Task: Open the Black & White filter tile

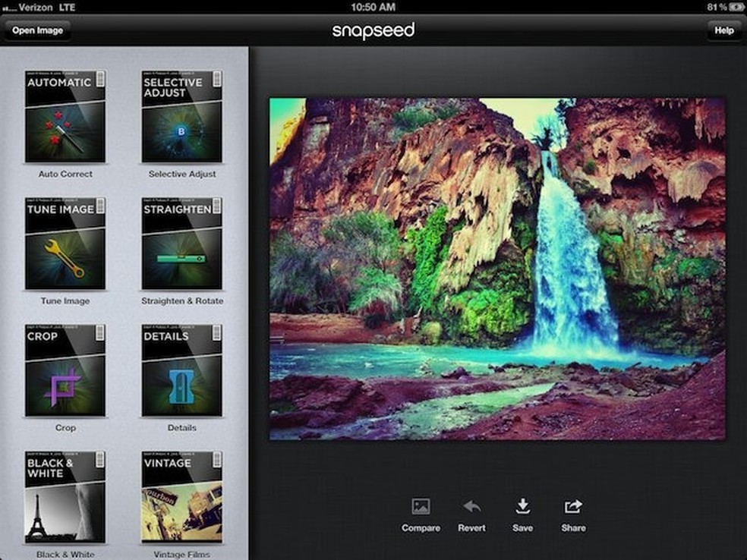Action: (x=65, y=497)
